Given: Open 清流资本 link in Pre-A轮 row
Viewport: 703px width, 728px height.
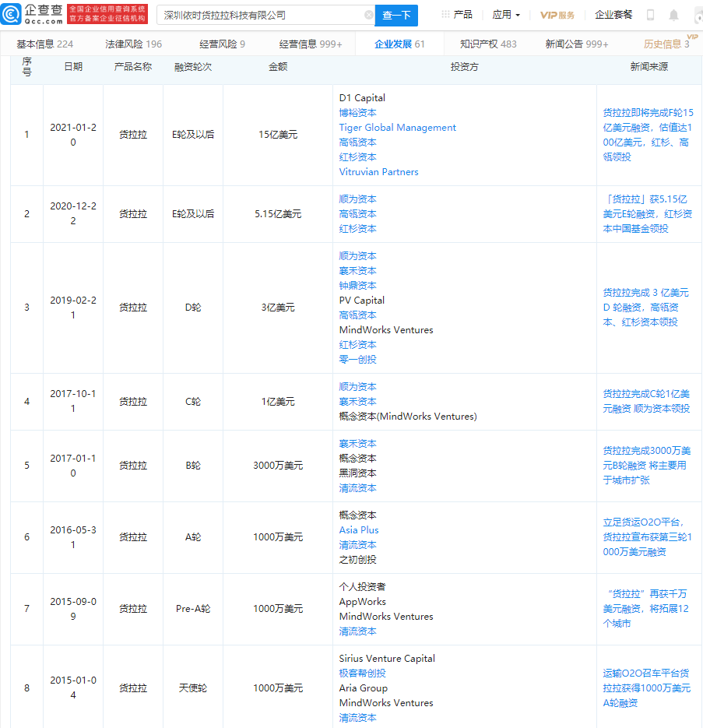Looking at the screenshot, I should click(357, 631).
